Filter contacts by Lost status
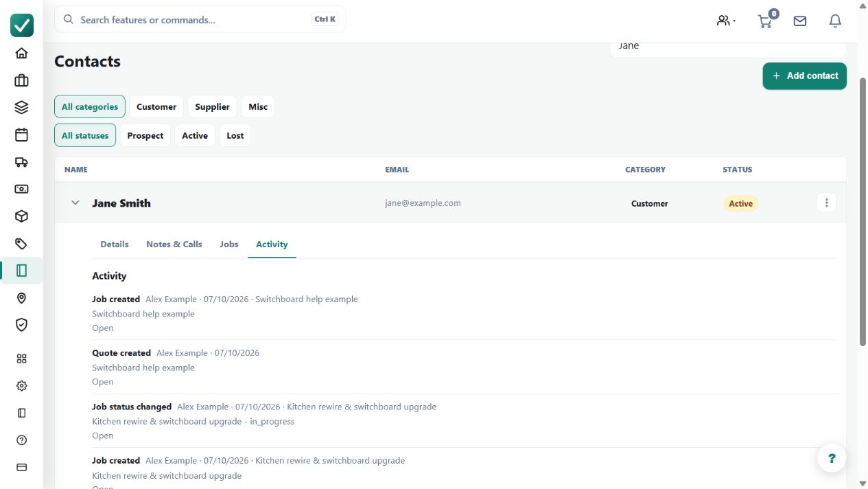Image resolution: width=868 pixels, height=489 pixels. [235, 135]
